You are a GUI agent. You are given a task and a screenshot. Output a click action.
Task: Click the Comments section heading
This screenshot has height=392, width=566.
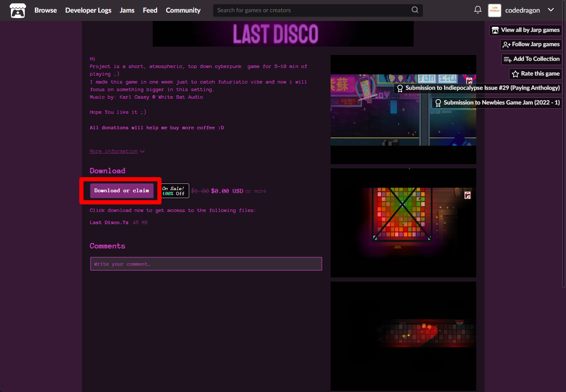[x=107, y=246]
